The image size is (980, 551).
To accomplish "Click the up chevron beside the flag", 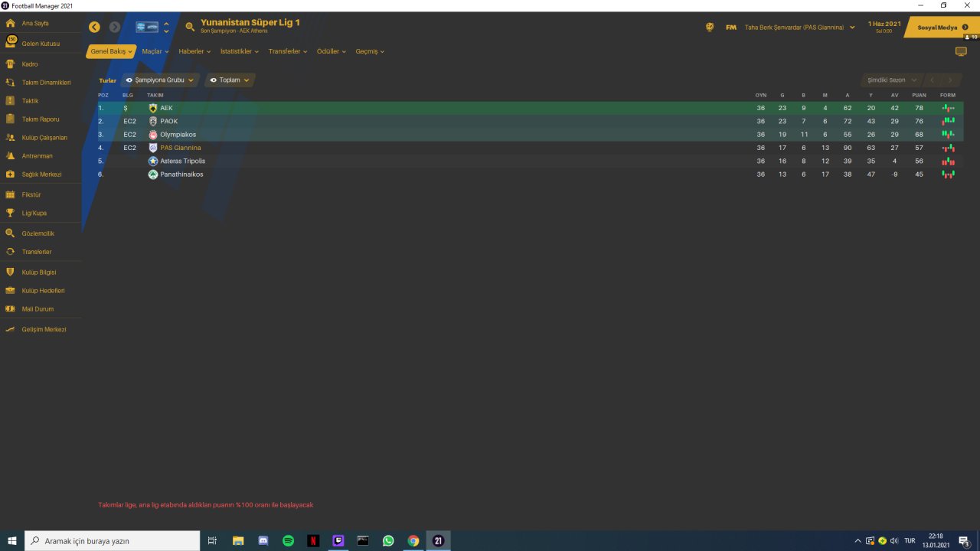I will click(x=167, y=23).
